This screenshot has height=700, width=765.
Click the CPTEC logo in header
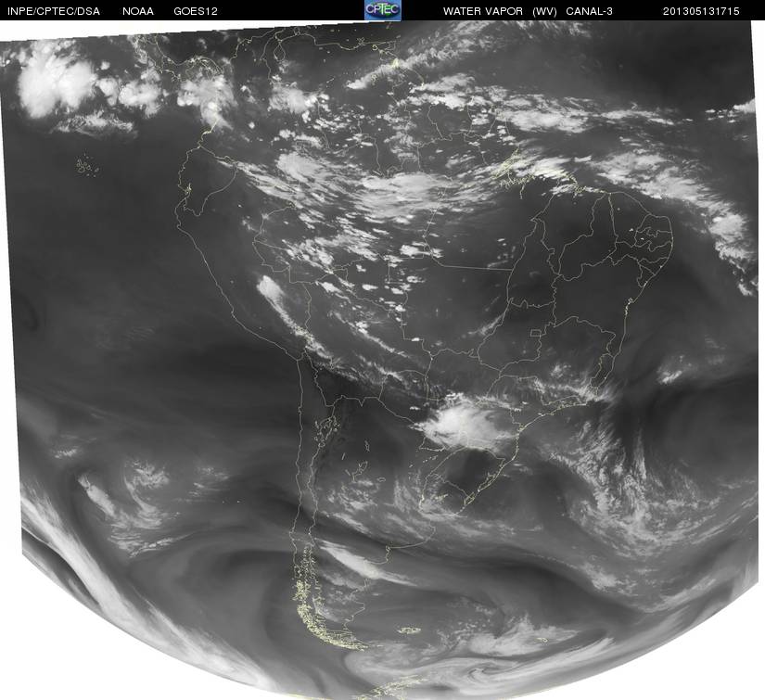(383, 10)
